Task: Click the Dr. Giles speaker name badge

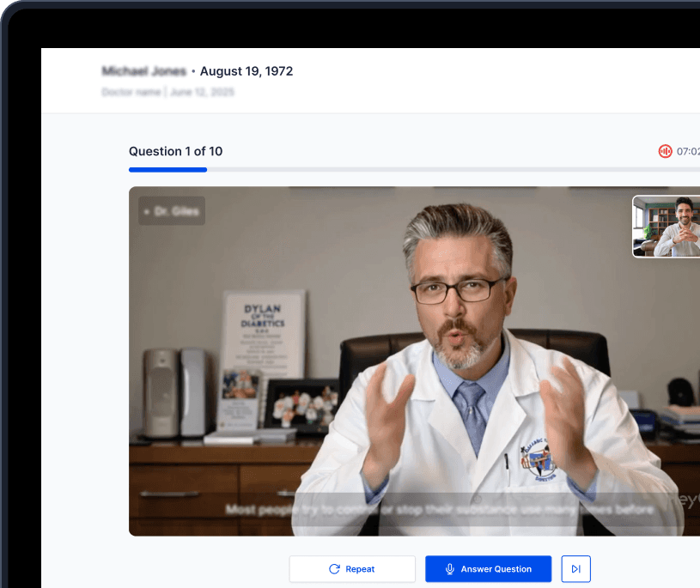Action: coord(172,210)
